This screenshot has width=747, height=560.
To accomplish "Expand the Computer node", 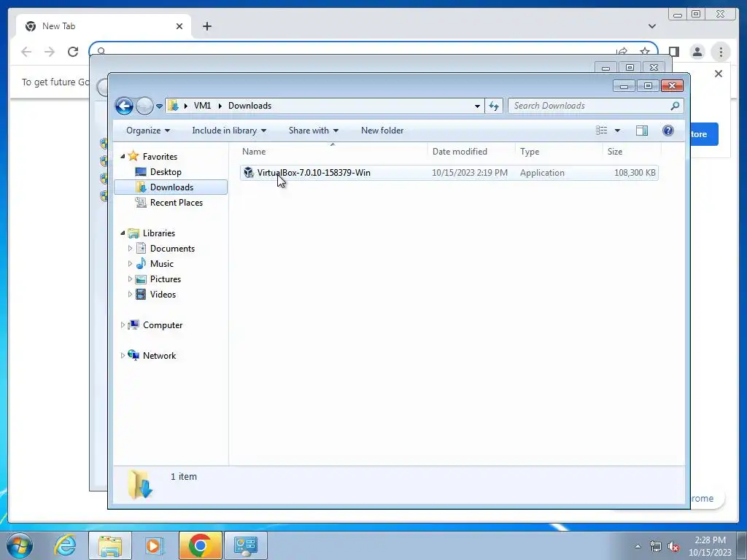I will coord(123,324).
